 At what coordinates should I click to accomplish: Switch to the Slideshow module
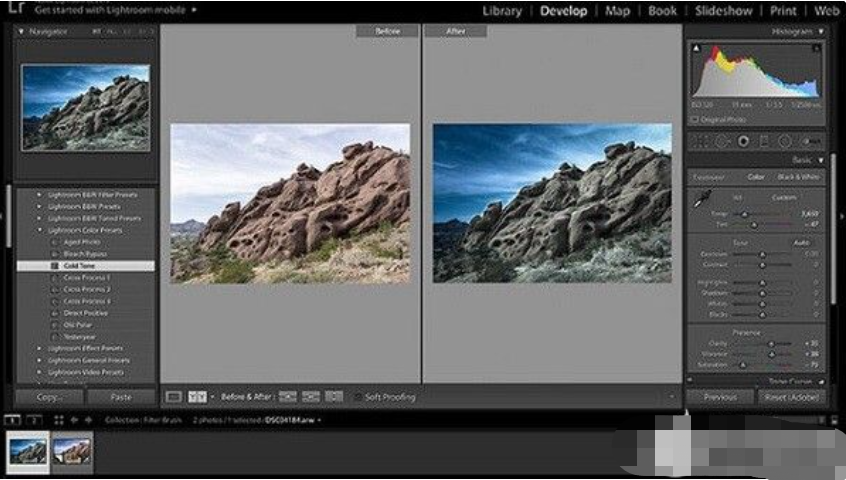pos(723,11)
